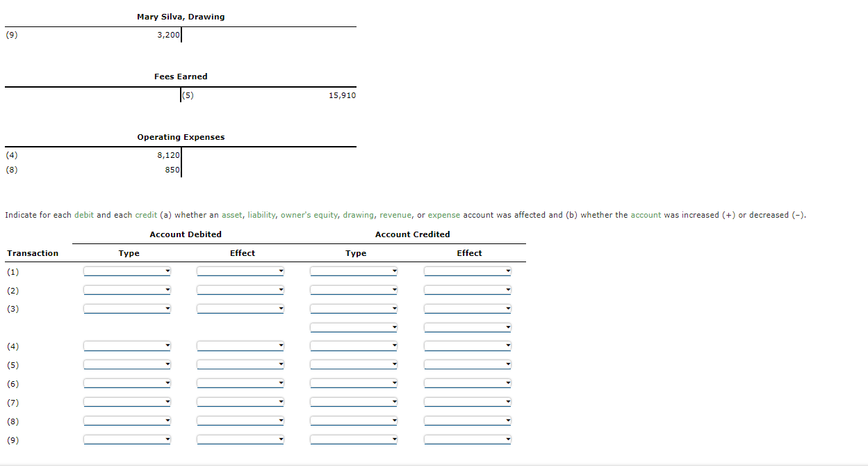Viewport: 868px width, 466px height.
Task: Open transaction (5) Account Credited Effect dropdown
Action: (x=468, y=364)
